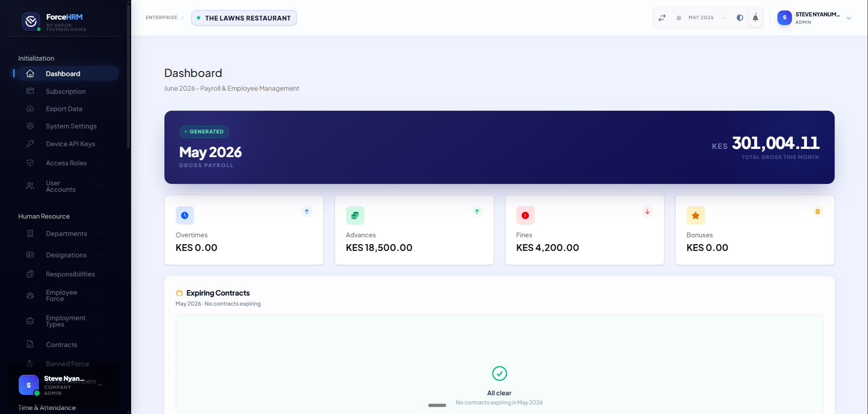
Task: Click the Time & Attendance section label
Action: coord(47,407)
